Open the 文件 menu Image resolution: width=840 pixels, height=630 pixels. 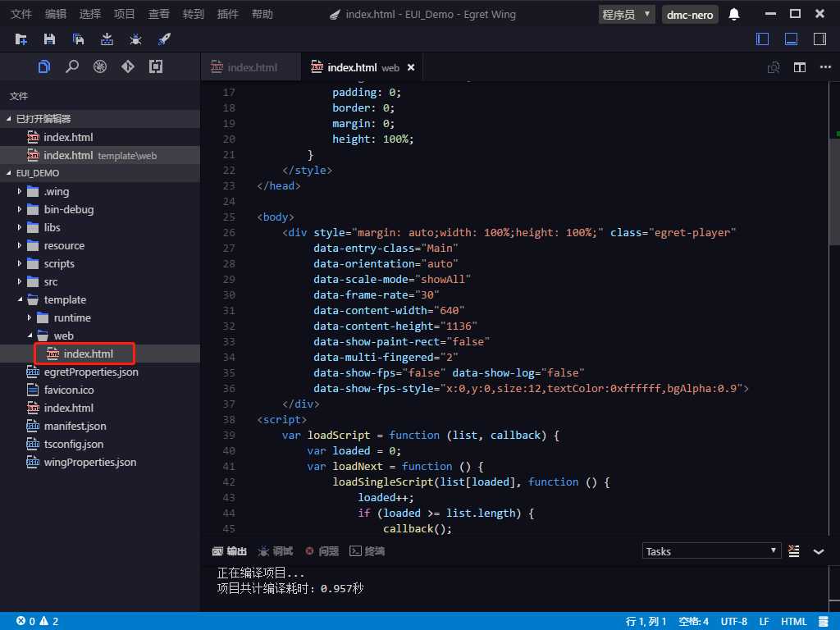coord(21,15)
